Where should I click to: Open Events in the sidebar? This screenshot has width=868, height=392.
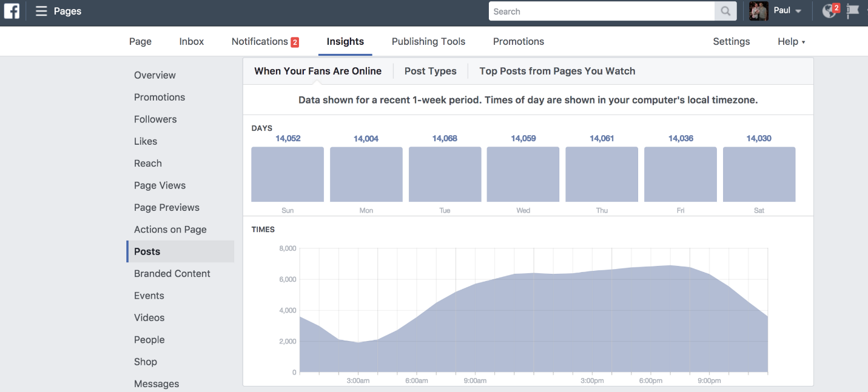click(x=149, y=296)
